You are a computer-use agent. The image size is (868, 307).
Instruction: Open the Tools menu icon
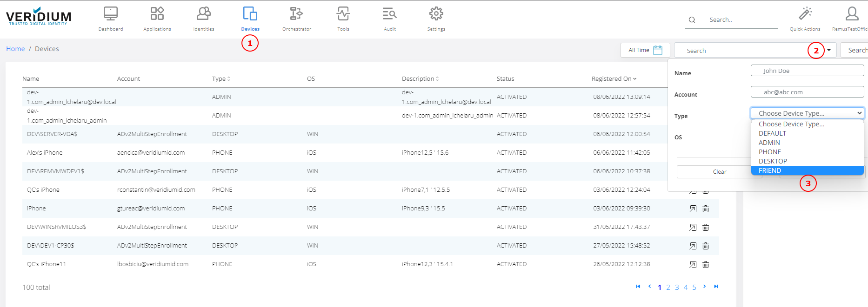tap(343, 19)
